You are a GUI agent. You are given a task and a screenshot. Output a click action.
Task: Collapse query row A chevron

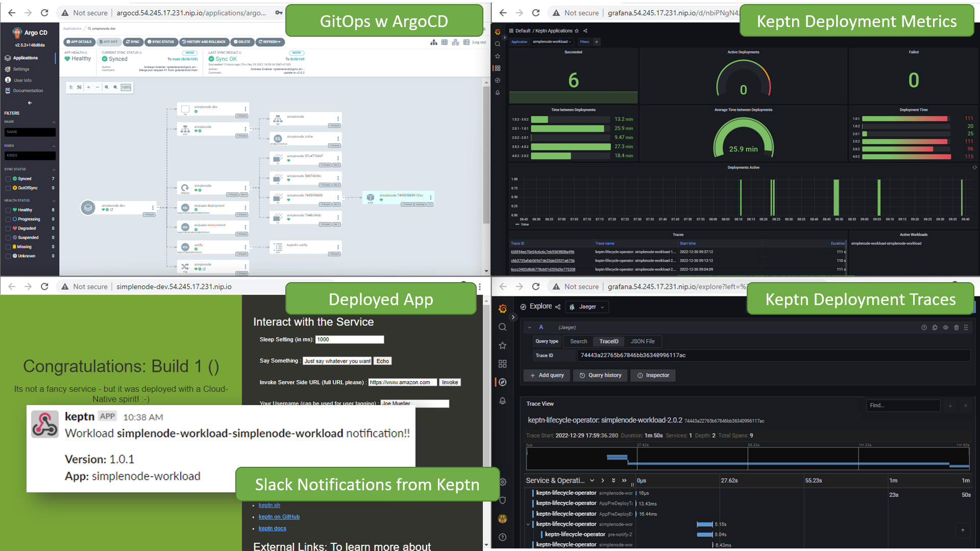tap(530, 328)
